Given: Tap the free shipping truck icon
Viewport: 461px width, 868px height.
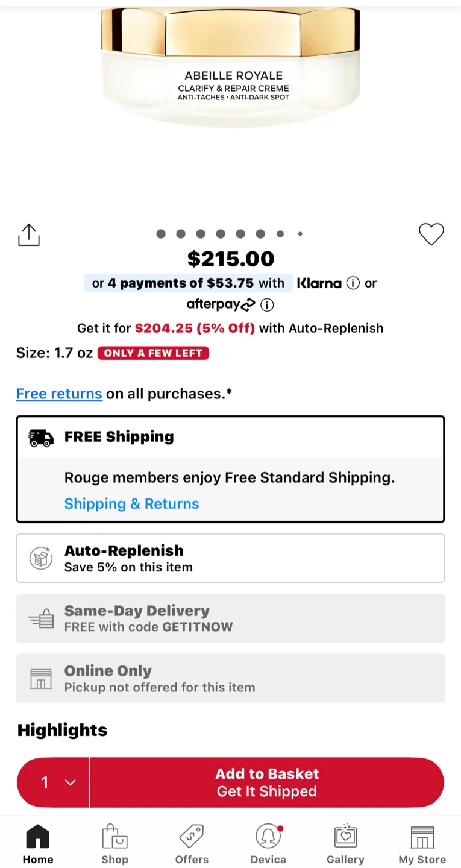Looking at the screenshot, I should point(41,438).
